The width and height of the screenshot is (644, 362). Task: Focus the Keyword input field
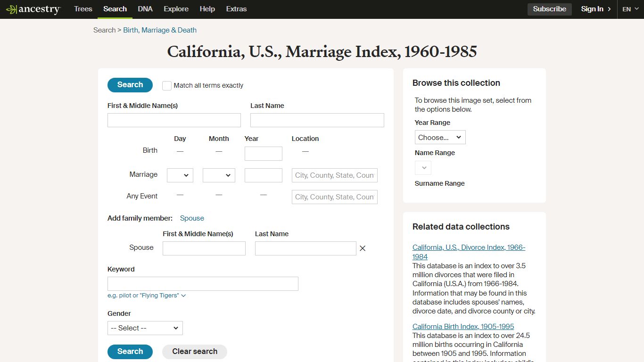[x=203, y=284]
